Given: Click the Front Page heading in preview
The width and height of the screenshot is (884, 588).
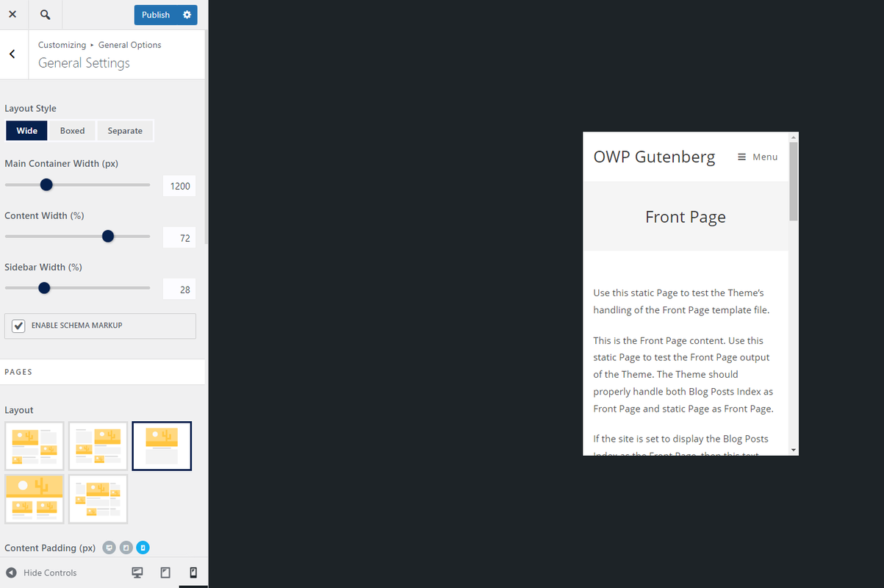Looking at the screenshot, I should (686, 217).
